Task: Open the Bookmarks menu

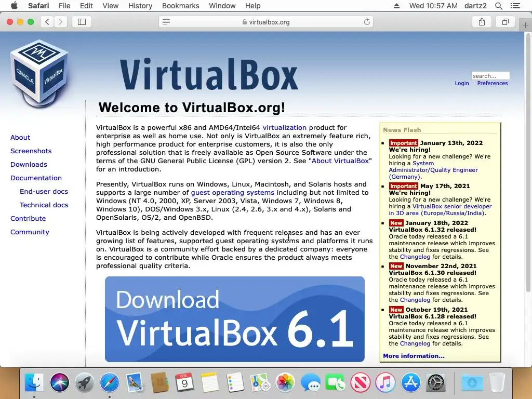Action: (180, 6)
